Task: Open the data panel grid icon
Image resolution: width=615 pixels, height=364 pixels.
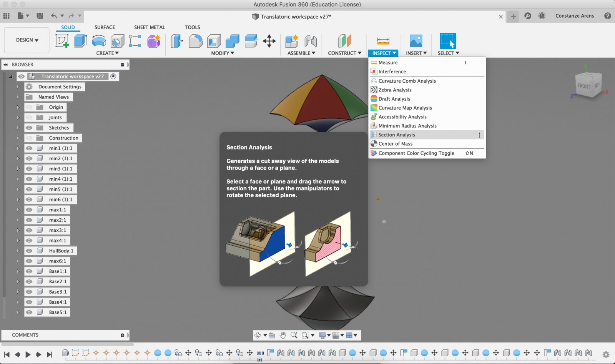Action: coord(7,16)
